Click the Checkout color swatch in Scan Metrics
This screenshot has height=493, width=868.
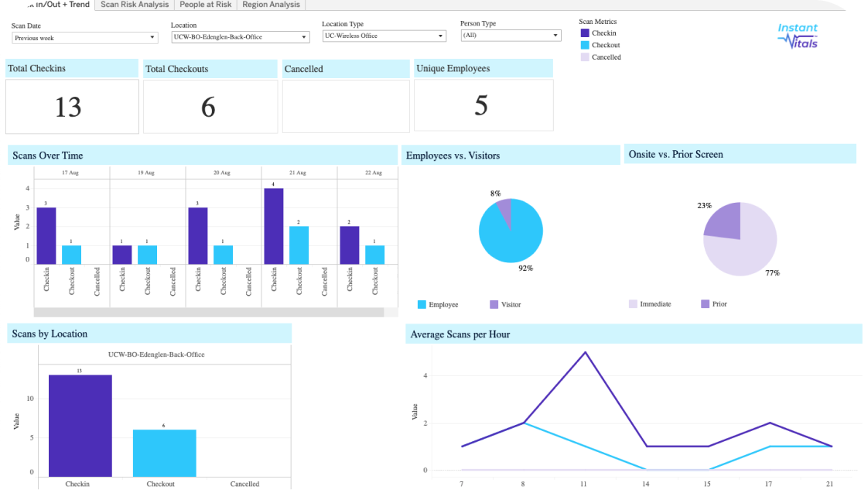[585, 45]
